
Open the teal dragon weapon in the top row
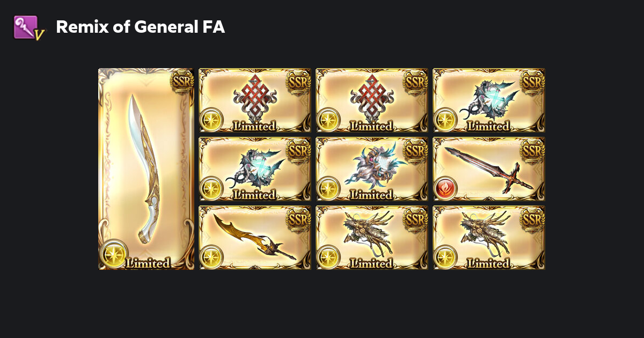pos(489,100)
